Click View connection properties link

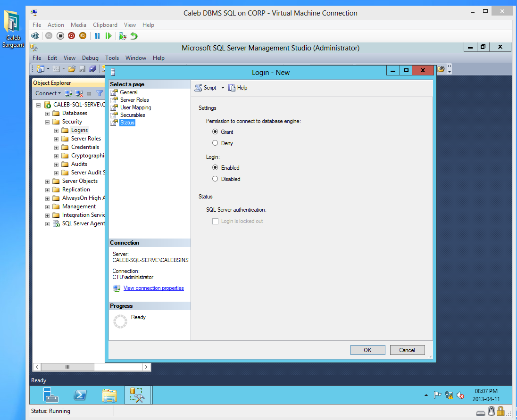tap(154, 288)
